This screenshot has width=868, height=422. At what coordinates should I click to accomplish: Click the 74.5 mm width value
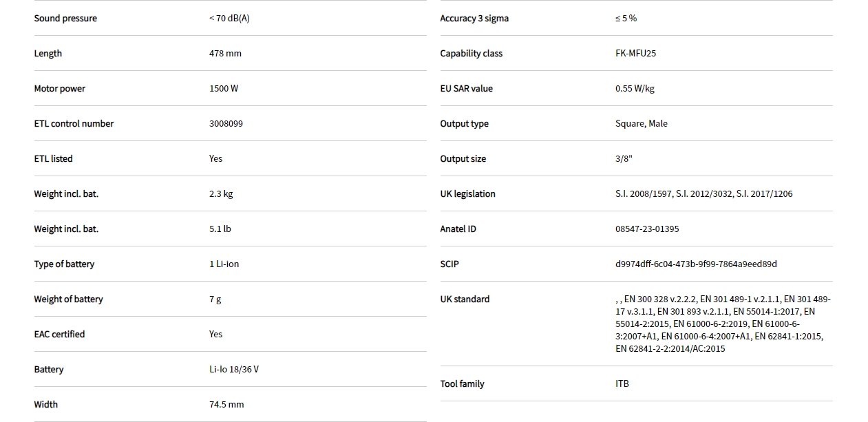coord(226,405)
